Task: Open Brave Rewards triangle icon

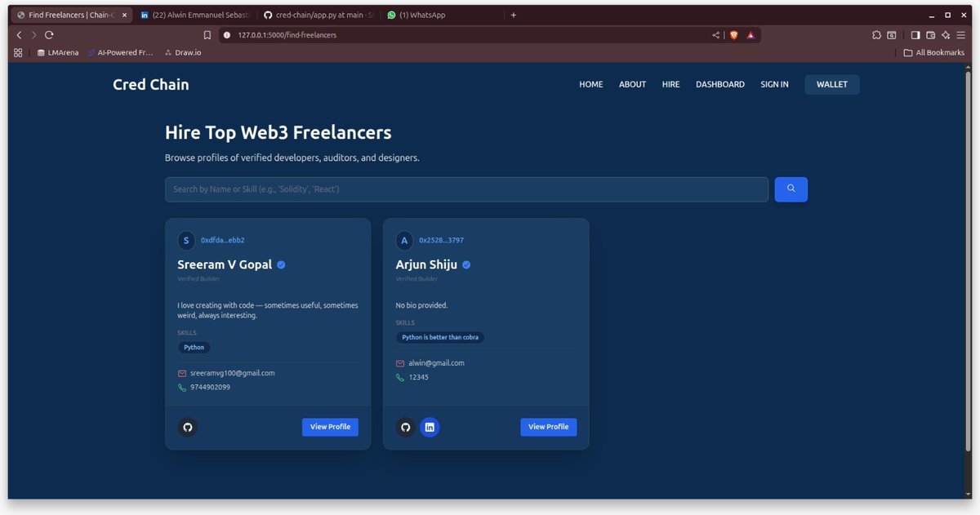Action: 751,35
